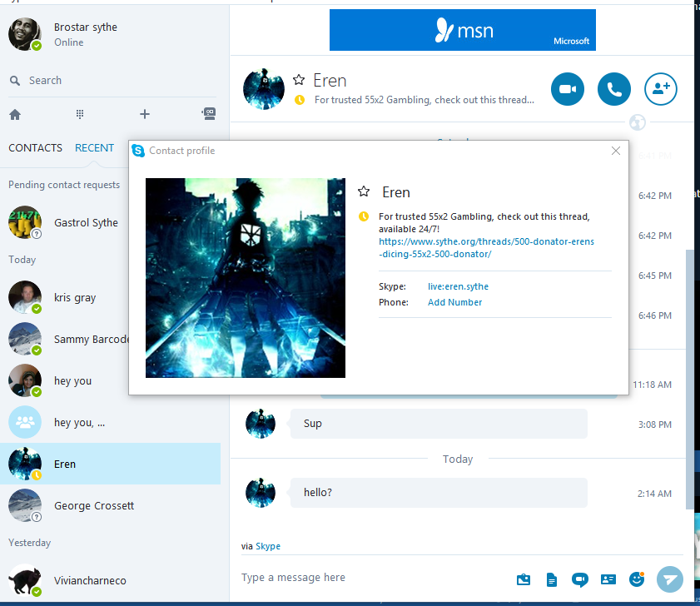The width and height of the screenshot is (700, 606).
Task: Open chat with Viviancharneco
Action: coord(110,580)
